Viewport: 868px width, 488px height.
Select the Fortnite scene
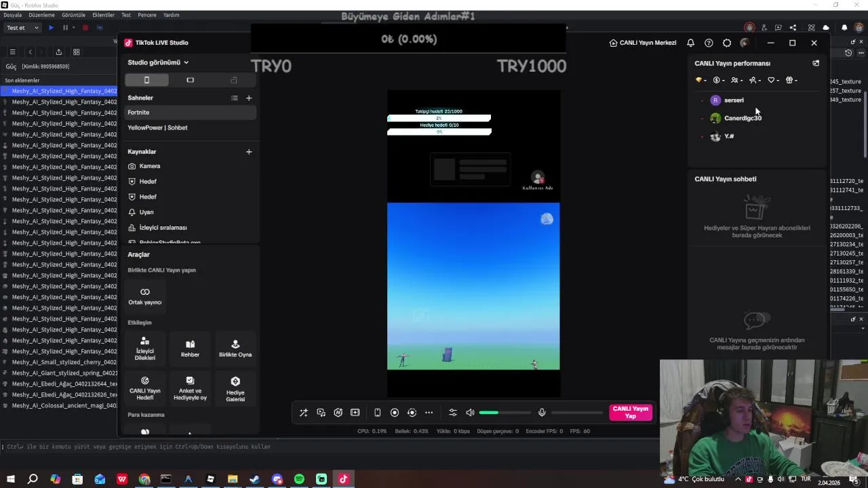click(x=190, y=113)
